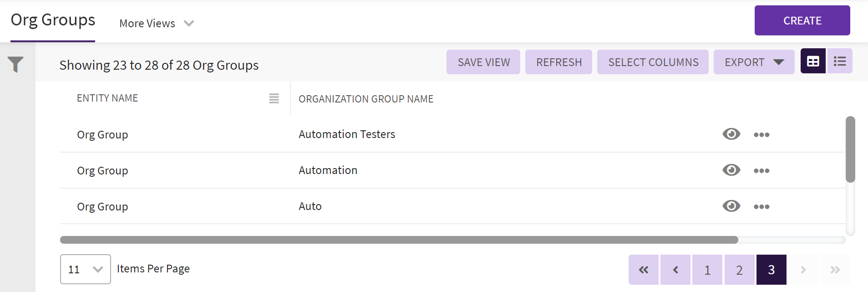Image resolution: width=868 pixels, height=292 pixels.
Task: Go to page 2
Action: click(739, 270)
